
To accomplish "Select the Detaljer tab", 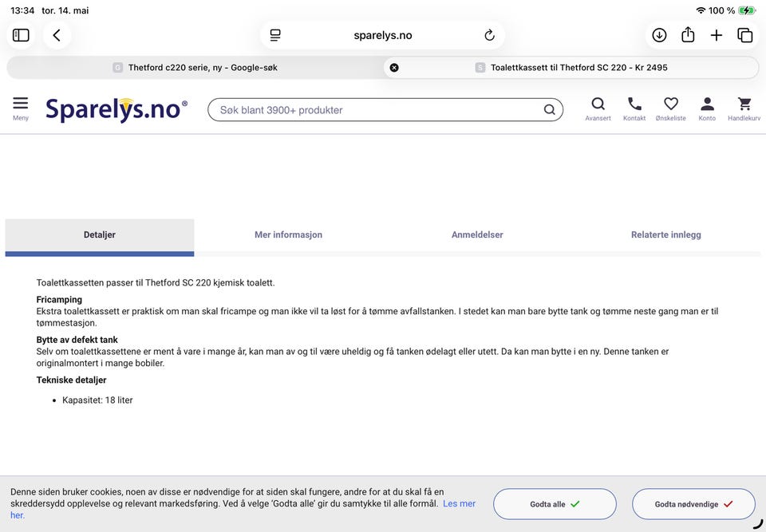I will click(x=100, y=237).
